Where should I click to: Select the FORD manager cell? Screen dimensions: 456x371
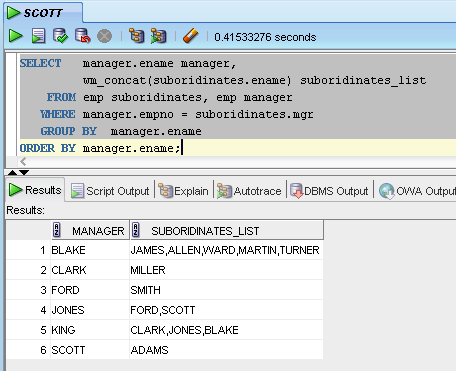90,290
